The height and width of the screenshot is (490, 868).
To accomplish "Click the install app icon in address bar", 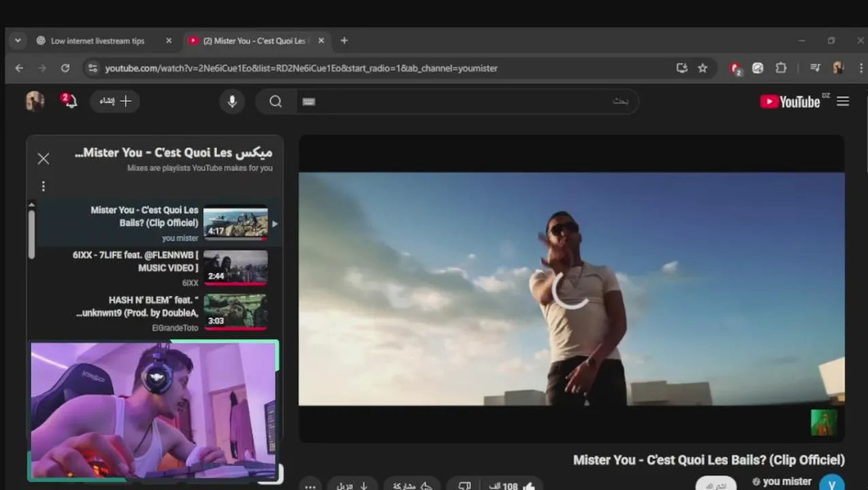I will (x=681, y=68).
